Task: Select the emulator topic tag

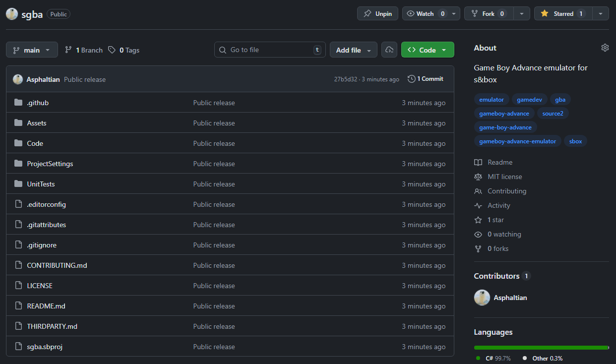Action: 491,100
